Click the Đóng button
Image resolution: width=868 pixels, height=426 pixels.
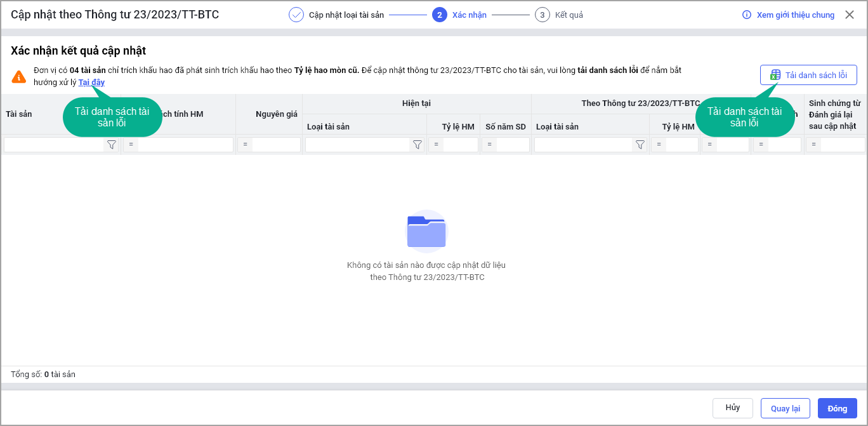[x=837, y=408]
